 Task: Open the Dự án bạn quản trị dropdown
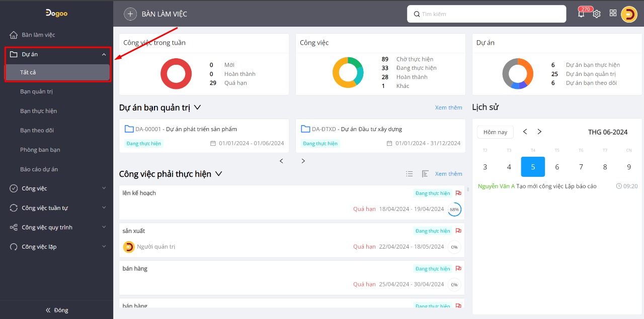[x=197, y=108]
